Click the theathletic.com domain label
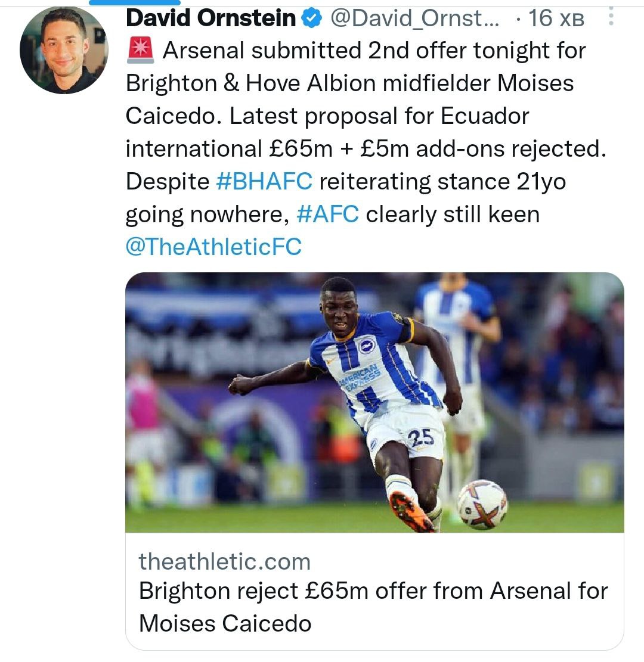The width and height of the screenshot is (644, 662). [225, 561]
